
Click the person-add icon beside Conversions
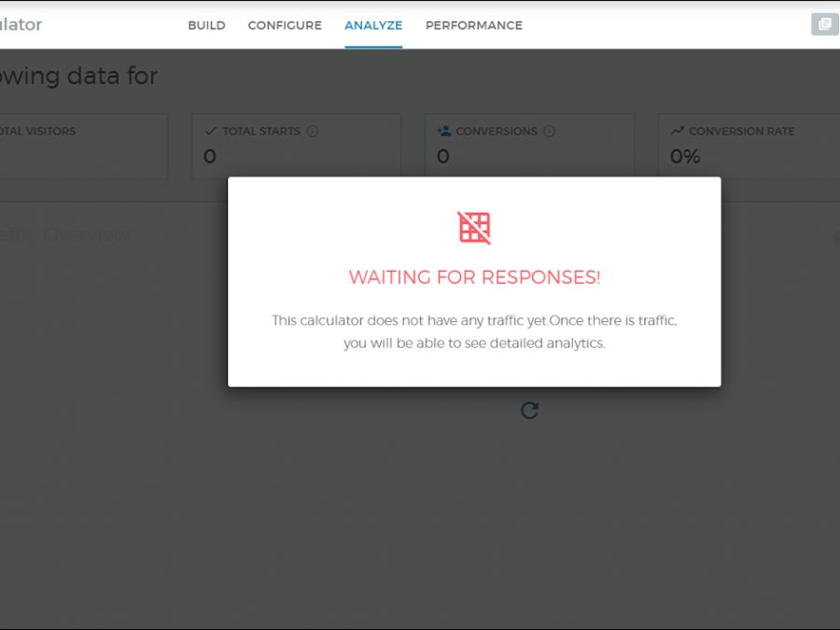pyautogui.click(x=443, y=132)
